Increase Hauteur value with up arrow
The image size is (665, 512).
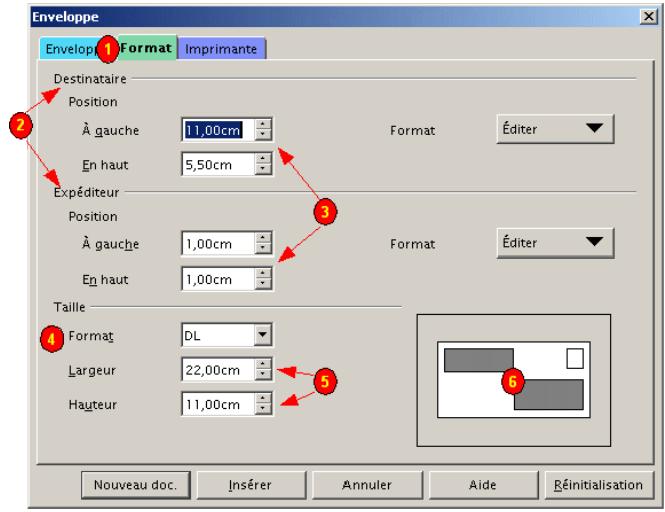coord(263,399)
